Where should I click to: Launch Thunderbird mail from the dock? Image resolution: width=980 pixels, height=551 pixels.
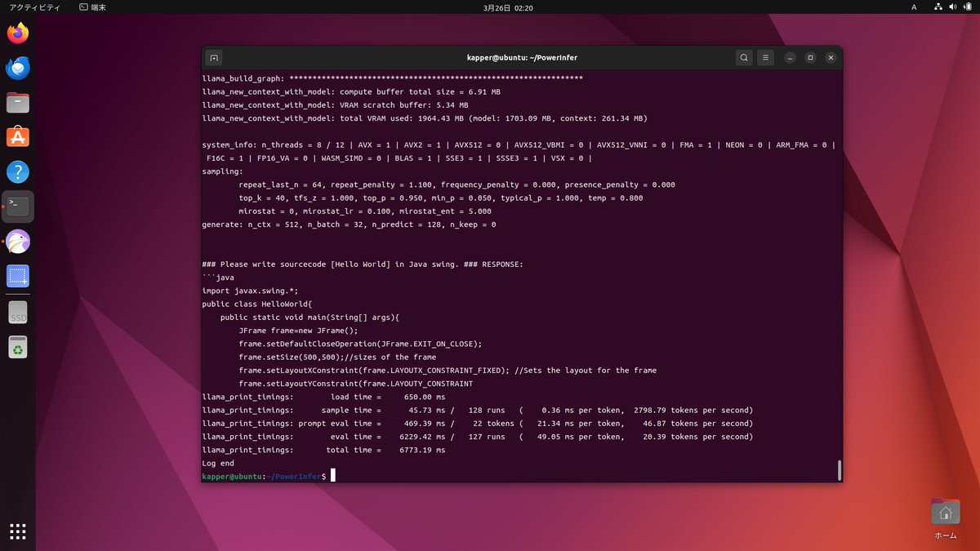point(18,69)
